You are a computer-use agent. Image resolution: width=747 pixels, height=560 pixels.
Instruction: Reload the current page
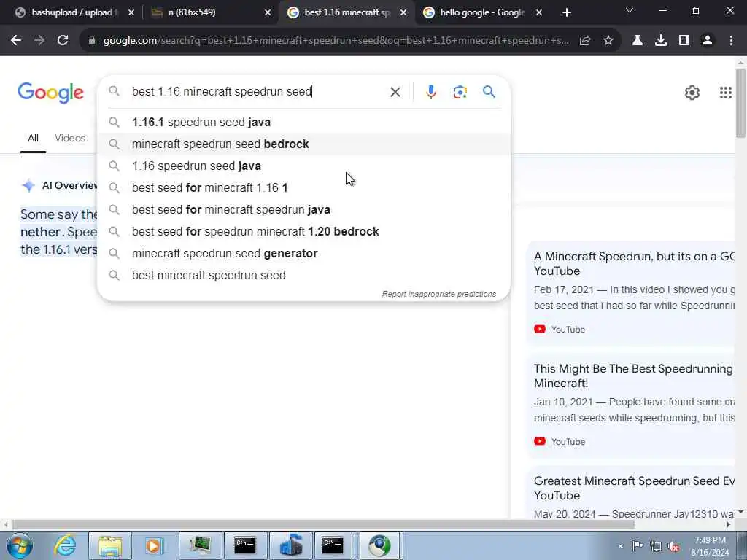(x=63, y=41)
